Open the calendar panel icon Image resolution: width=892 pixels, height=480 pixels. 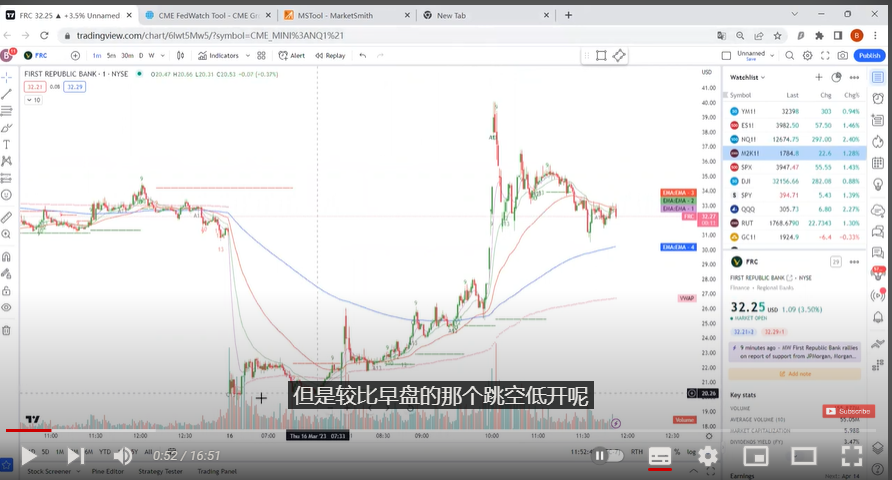[878, 163]
